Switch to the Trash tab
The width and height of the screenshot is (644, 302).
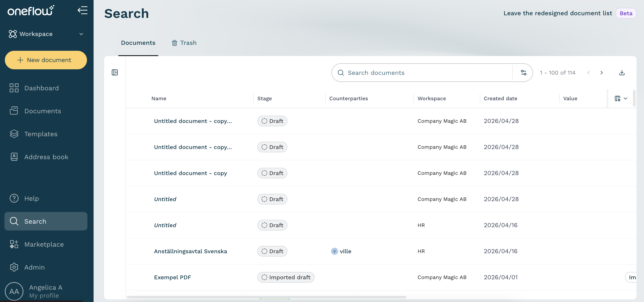pos(184,43)
